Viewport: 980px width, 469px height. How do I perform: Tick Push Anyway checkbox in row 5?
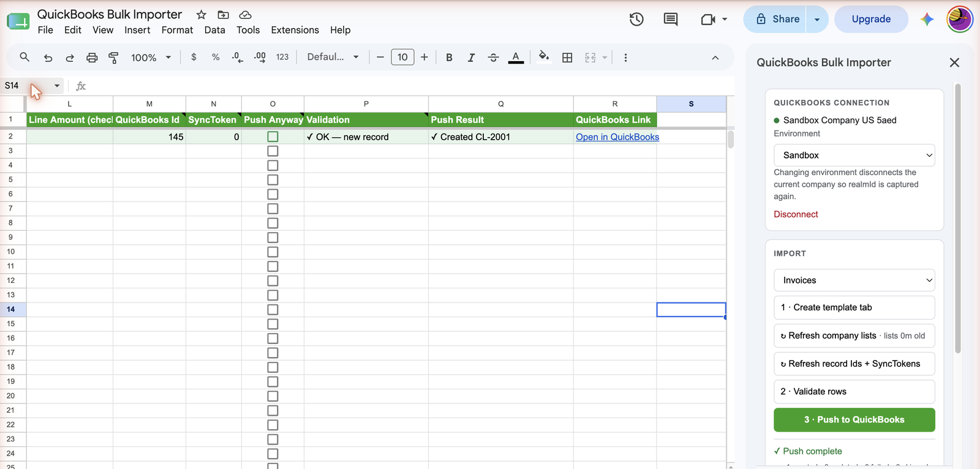(x=273, y=179)
